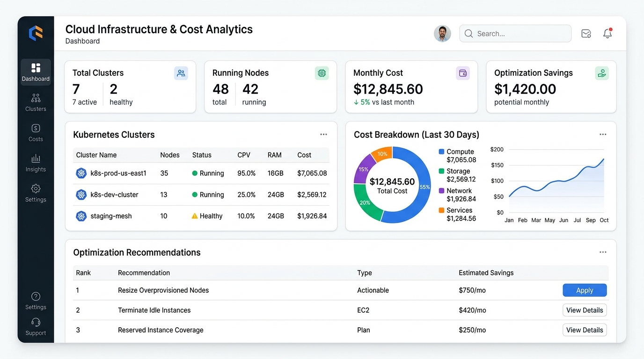Screen dimensions: 644x359
Task: Click the green status dot for k8s-dev-cluster
Action: point(195,195)
